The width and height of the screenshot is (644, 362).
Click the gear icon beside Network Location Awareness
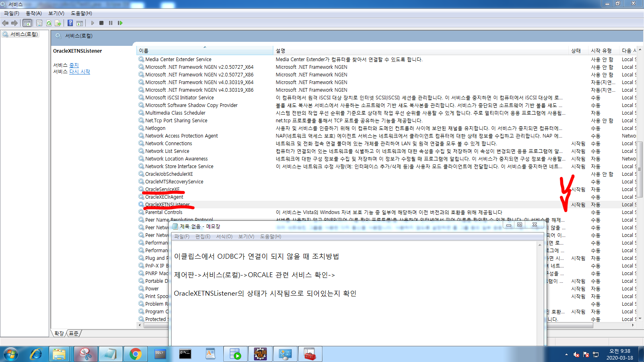tap(141, 159)
